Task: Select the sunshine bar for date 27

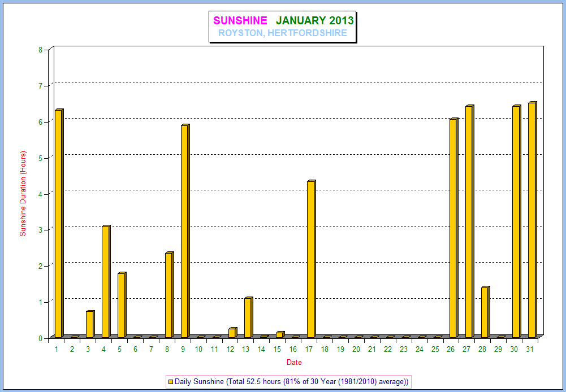Action: click(x=470, y=221)
